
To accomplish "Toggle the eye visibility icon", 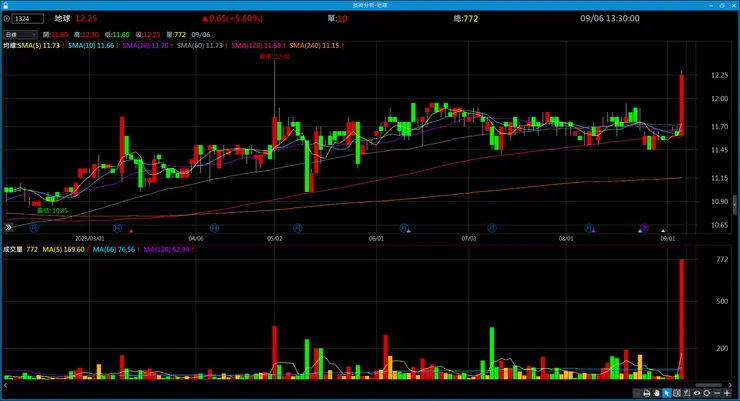I will pos(697,393).
